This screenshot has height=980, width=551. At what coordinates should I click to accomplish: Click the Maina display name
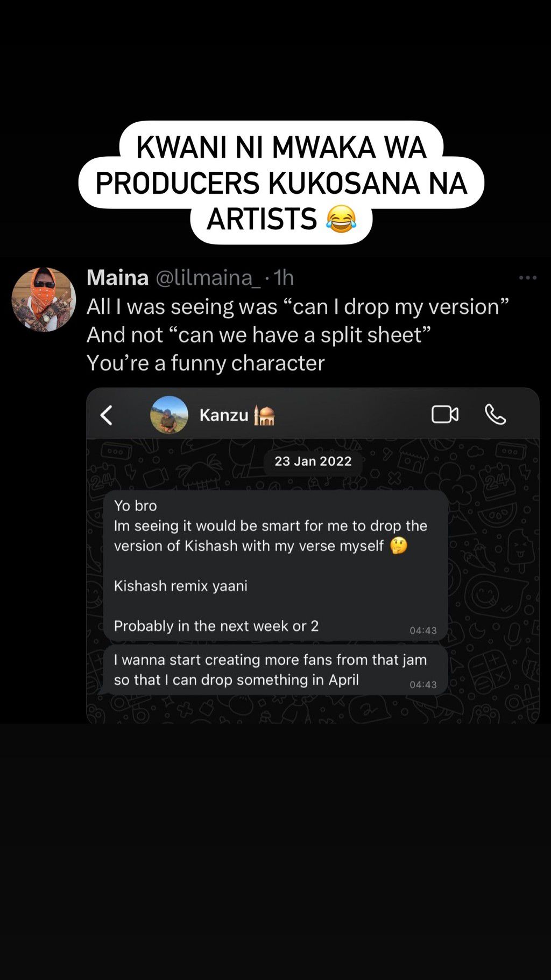click(x=117, y=278)
